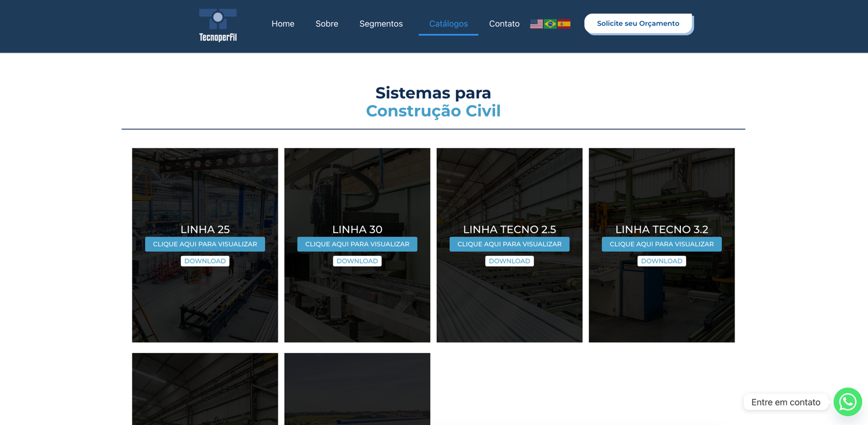The image size is (868, 425).
Task: Choose the Spanish flag language option
Action: point(564,24)
